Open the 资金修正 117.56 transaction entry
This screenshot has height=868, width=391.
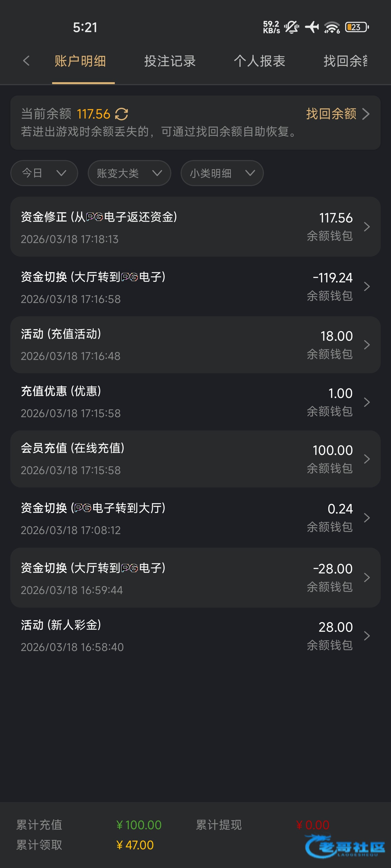pyautogui.click(x=195, y=227)
